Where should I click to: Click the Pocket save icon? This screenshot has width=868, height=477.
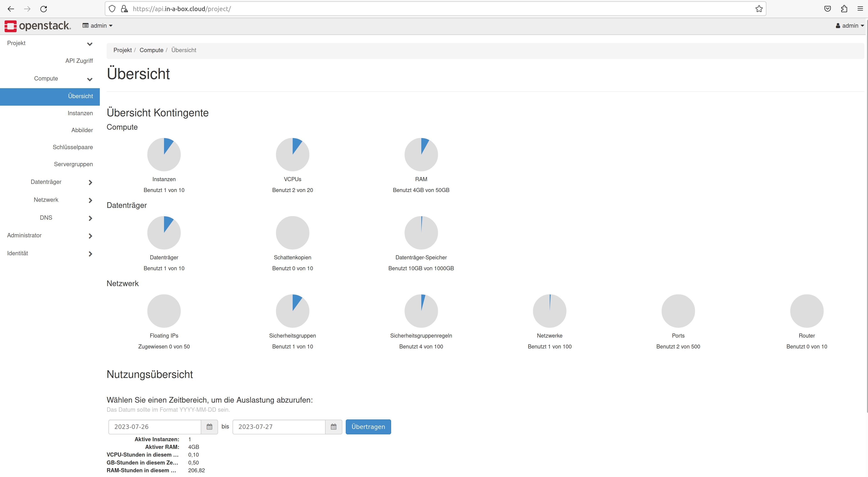828,9
